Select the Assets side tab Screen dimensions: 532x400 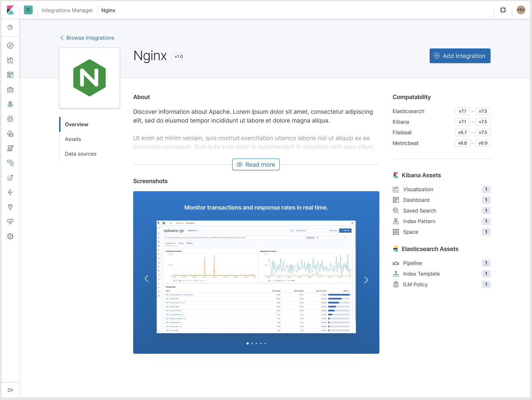point(73,139)
